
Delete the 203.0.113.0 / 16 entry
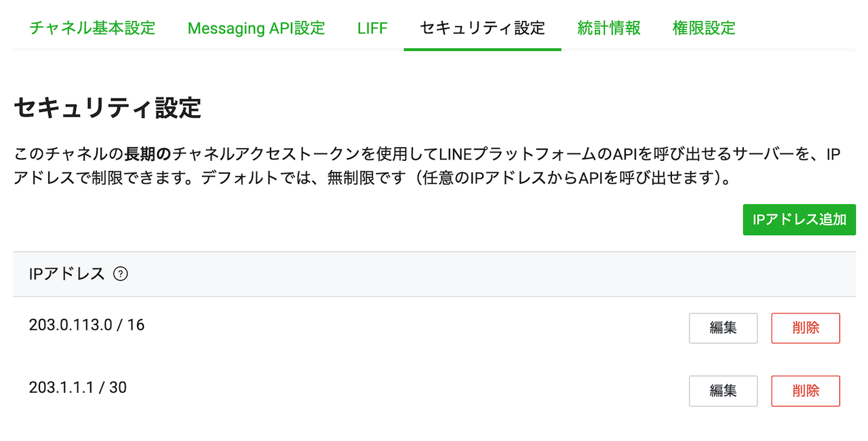806,328
